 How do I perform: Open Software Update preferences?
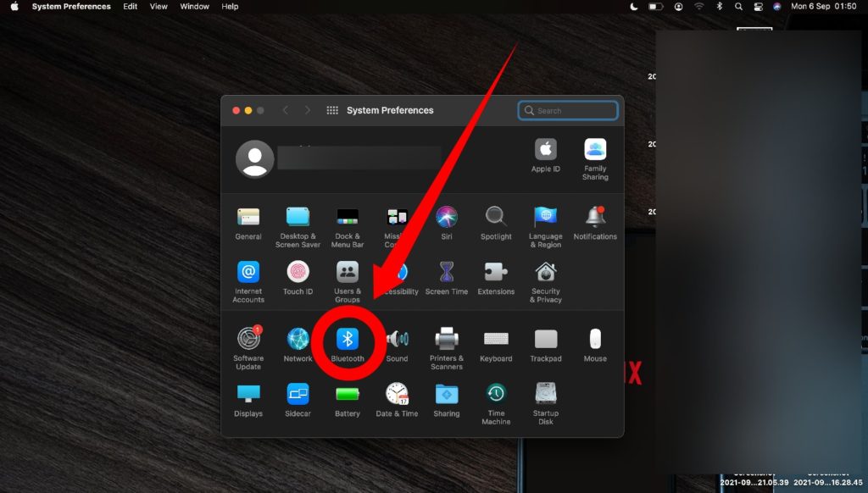pyautogui.click(x=248, y=348)
